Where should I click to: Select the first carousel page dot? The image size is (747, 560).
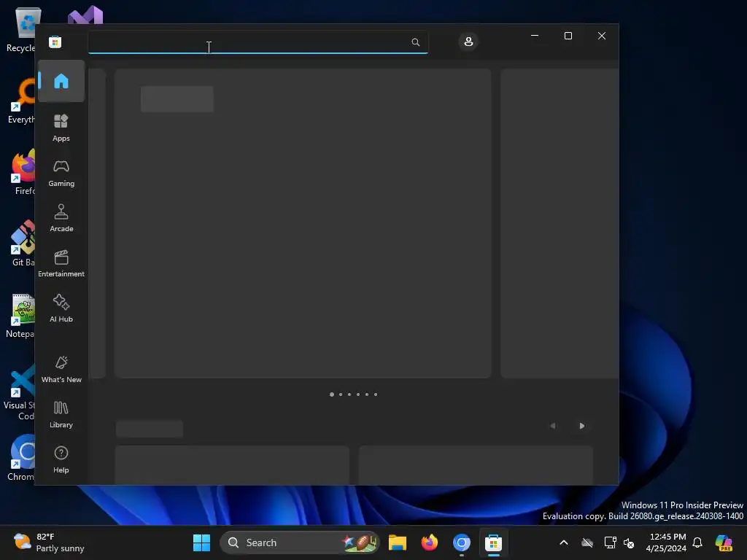pos(332,394)
